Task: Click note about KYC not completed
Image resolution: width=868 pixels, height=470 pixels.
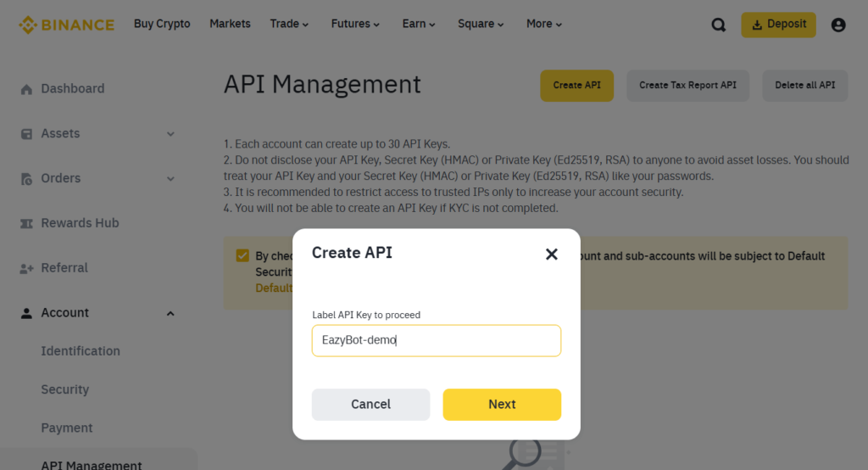Action: point(391,209)
